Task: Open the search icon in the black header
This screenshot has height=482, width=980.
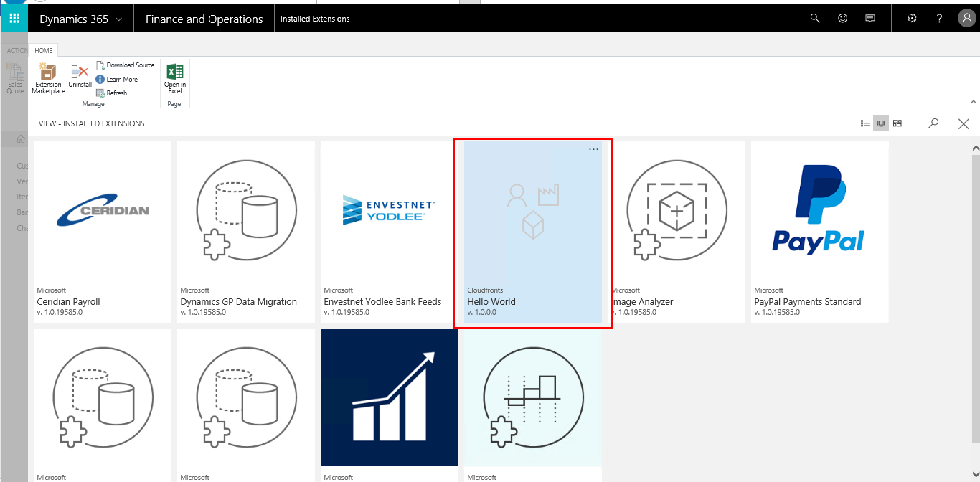Action: click(x=814, y=19)
